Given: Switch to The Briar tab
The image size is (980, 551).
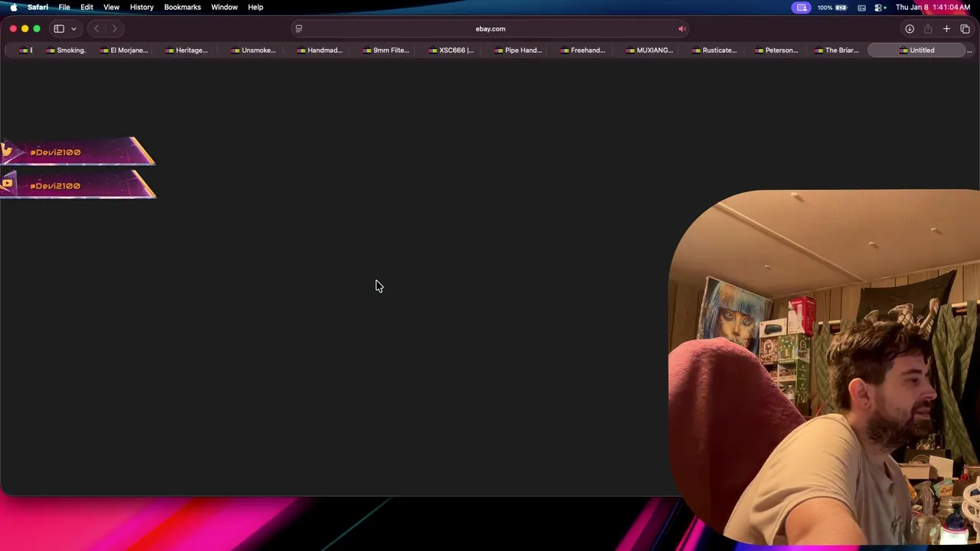Looking at the screenshot, I should click(x=836, y=50).
